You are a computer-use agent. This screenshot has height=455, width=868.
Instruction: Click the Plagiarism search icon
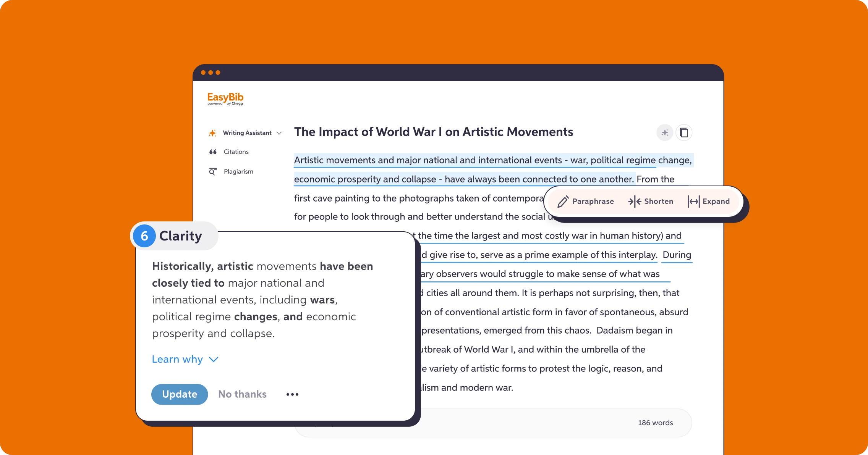coord(213,172)
